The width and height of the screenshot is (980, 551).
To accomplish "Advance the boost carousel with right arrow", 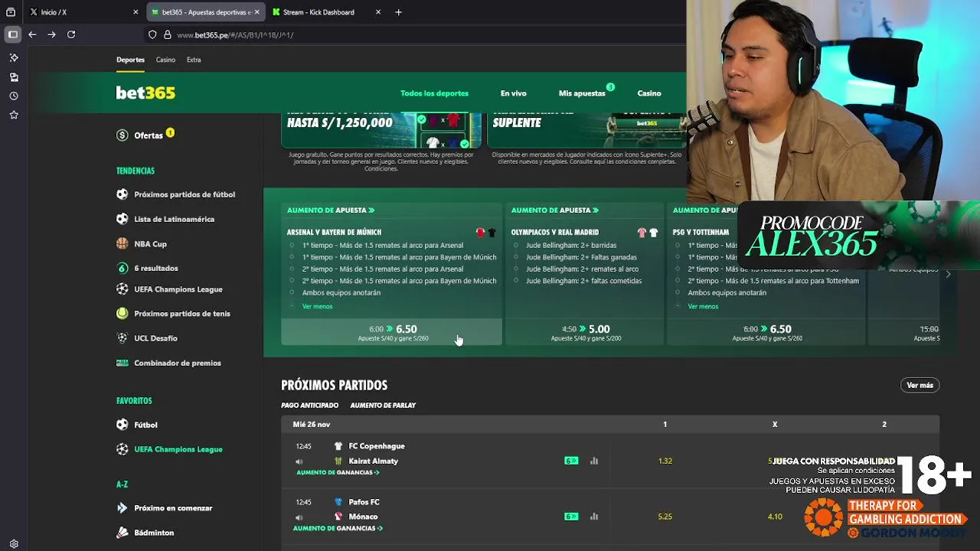I will tap(948, 274).
